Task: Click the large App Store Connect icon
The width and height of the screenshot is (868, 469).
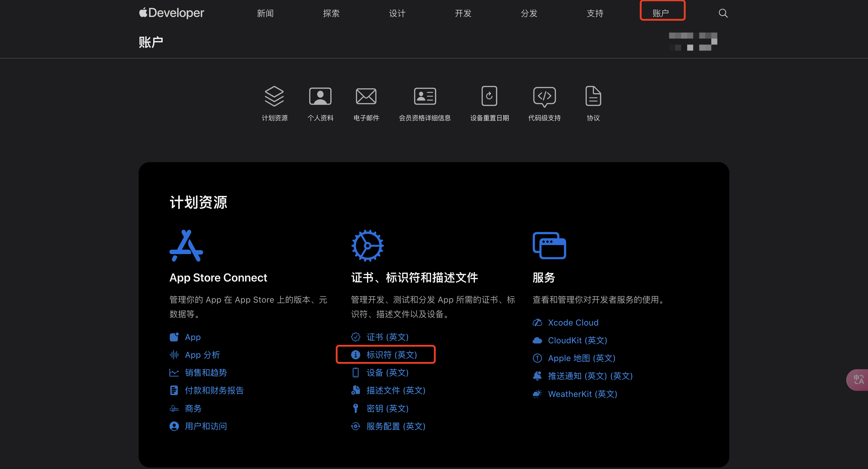Action: coord(186,246)
